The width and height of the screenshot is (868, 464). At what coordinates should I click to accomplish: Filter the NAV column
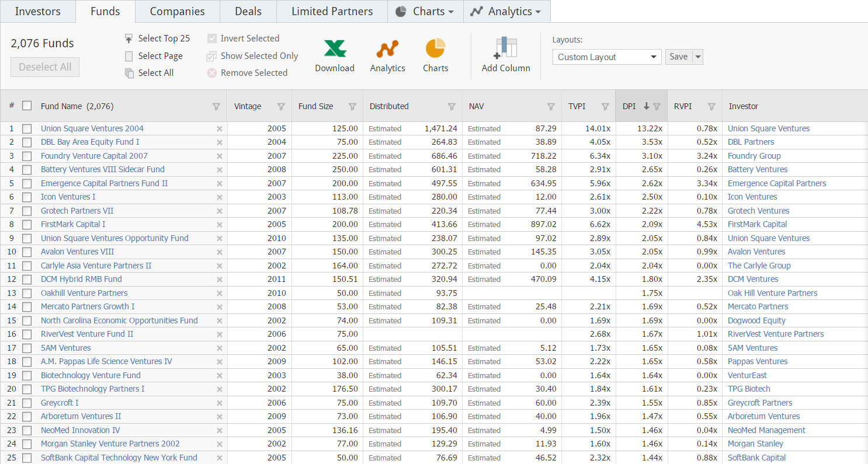click(x=551, y=106)
